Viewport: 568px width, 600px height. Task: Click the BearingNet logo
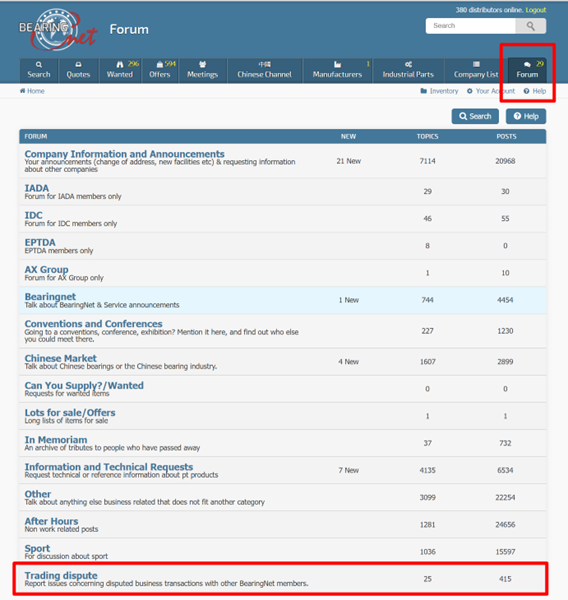click(57, 30)
